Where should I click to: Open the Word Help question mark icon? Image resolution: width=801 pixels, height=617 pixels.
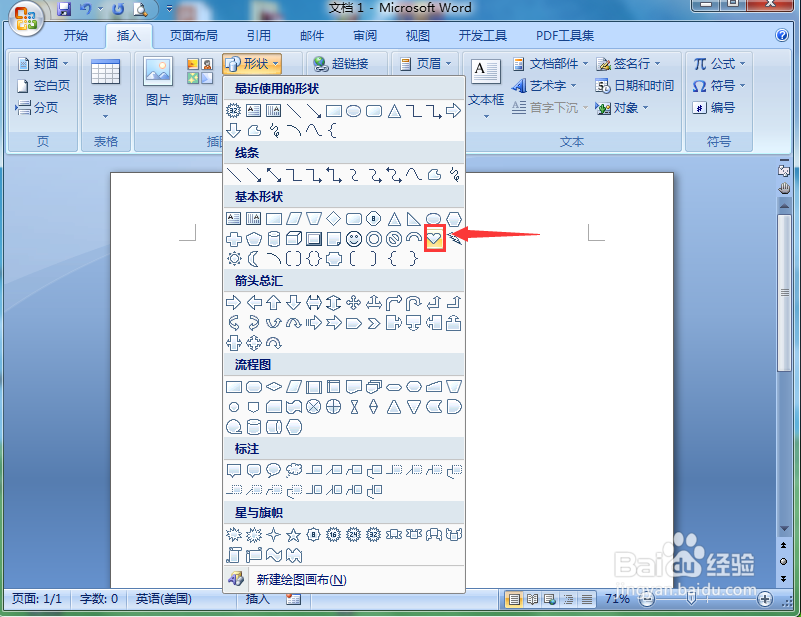(x=782, y=35)
